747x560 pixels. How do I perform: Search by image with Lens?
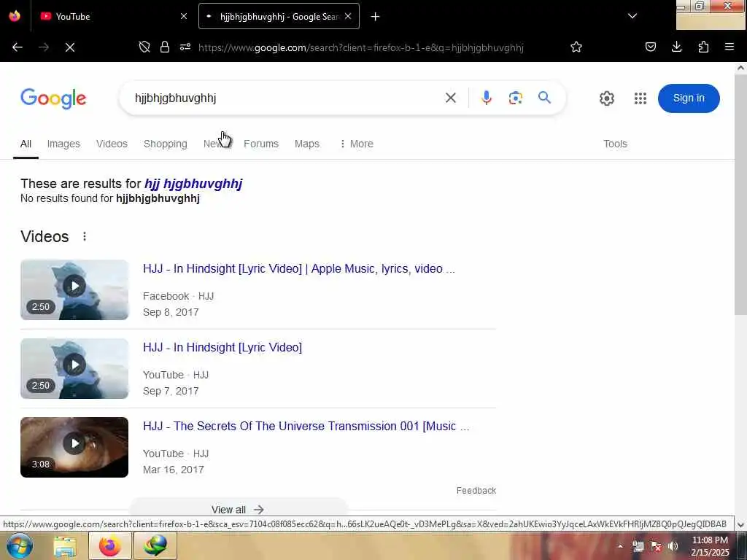(516, 98)
